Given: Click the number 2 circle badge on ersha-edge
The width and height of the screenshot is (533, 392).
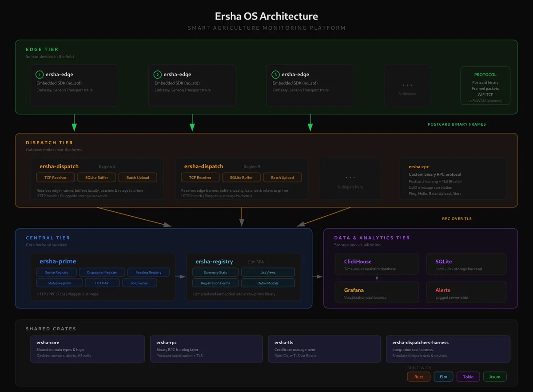Looking at the screenshot, I should pyautogui.click(x=158, y=75).
